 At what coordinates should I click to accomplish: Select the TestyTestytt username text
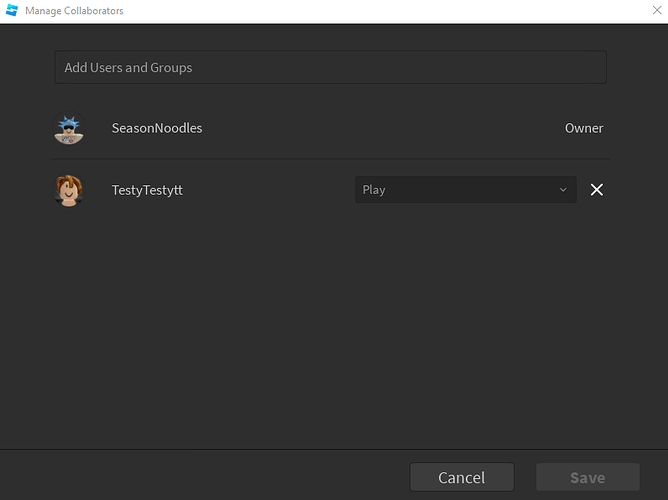[147, 190]
